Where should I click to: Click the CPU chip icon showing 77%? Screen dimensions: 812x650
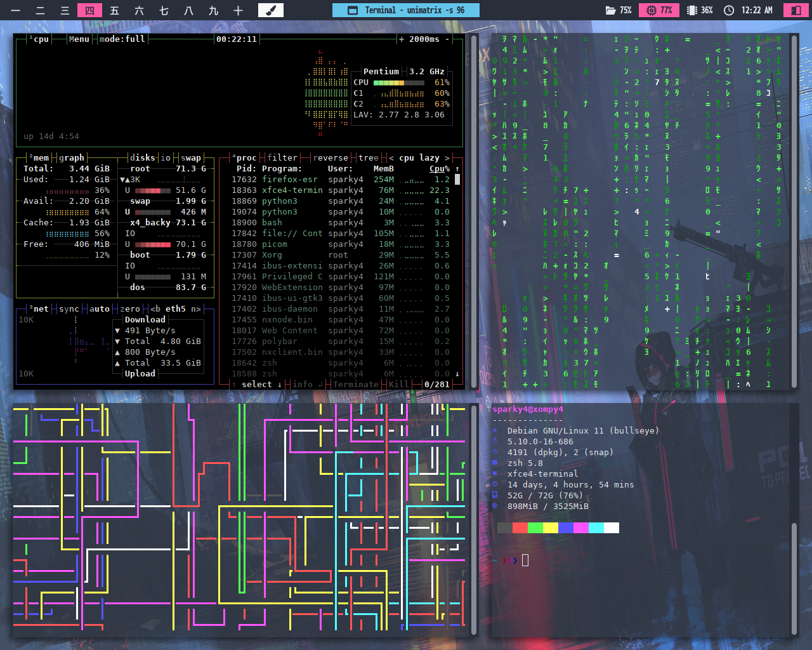pos(651,10)
